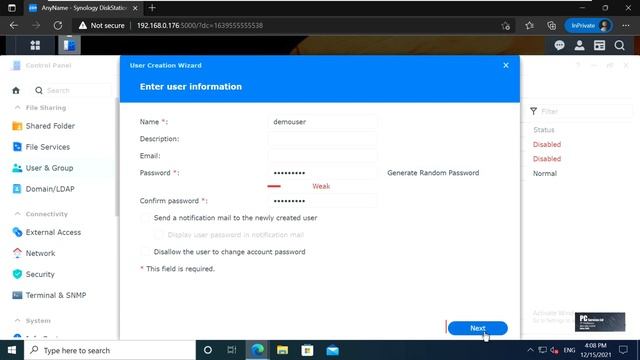Enable disallow password change checkbox
Image resolution: width=640 pixels, height=360 pixels.
click(145, 252)
